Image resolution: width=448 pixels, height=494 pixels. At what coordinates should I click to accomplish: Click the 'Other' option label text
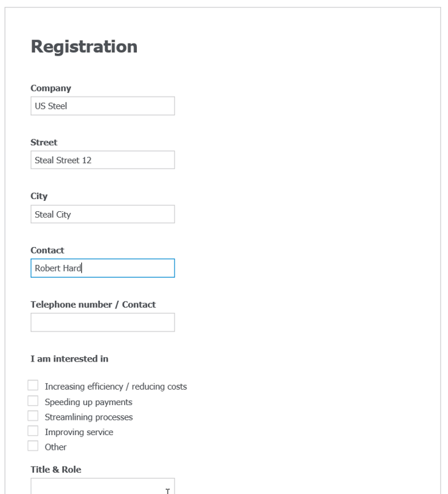56,447
